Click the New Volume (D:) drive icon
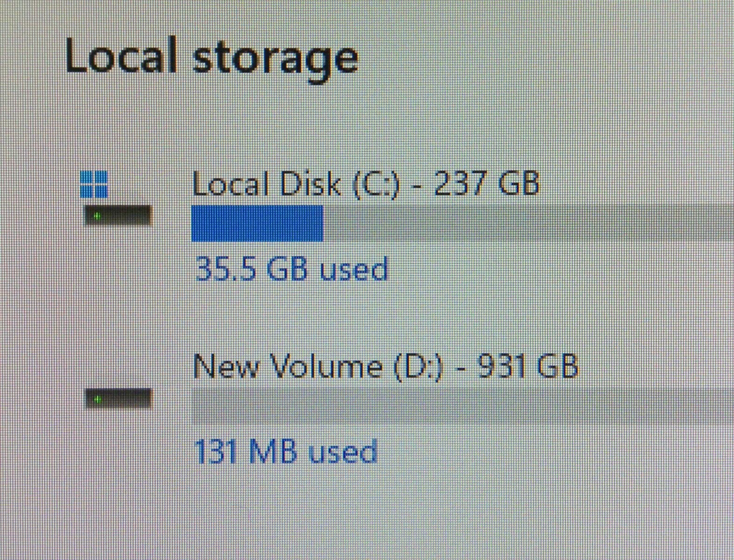734x560 pixels. 119,399
